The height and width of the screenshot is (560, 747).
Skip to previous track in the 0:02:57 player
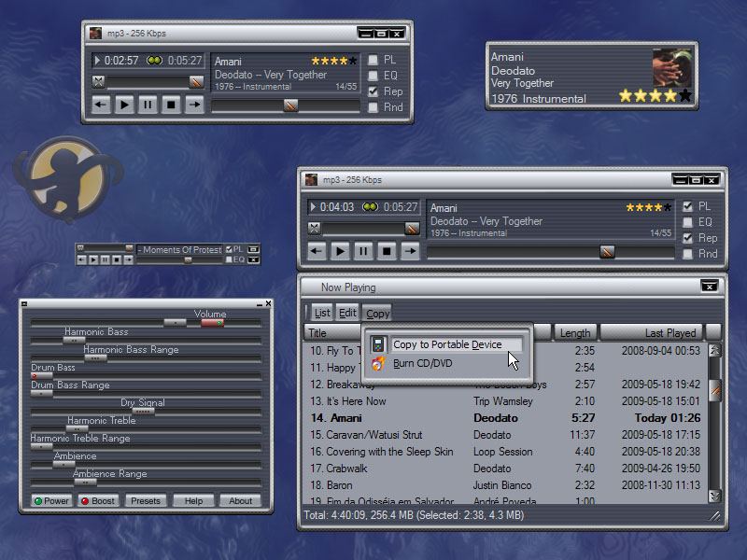click(101, 105)
